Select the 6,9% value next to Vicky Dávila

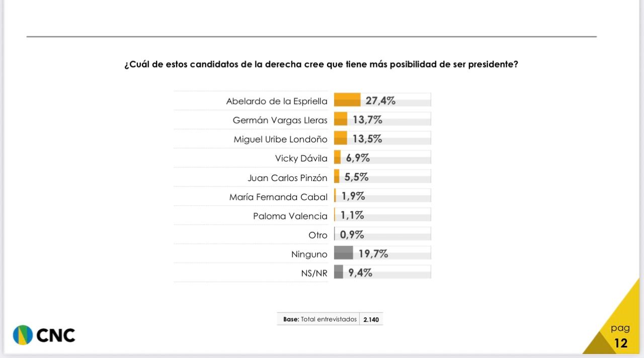click(358, 158)
